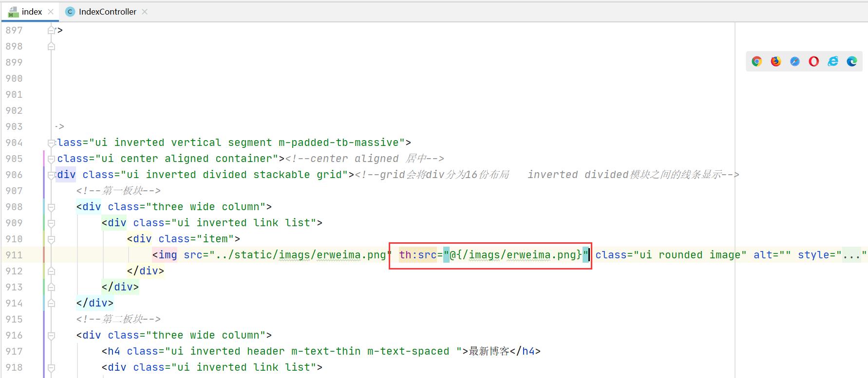Expand folded style attribute value "..."
This screenshot has height=378, width=868.
(851, 255)
